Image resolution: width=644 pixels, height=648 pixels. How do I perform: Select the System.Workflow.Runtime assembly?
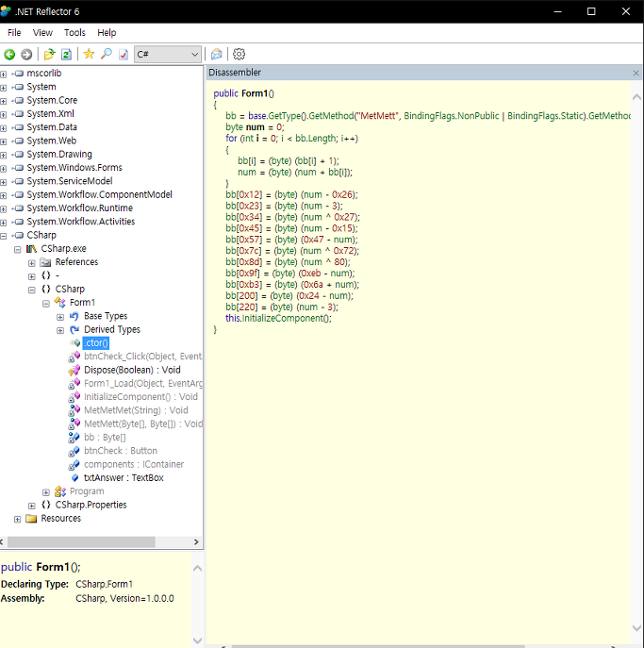click(x=80, y=208)
